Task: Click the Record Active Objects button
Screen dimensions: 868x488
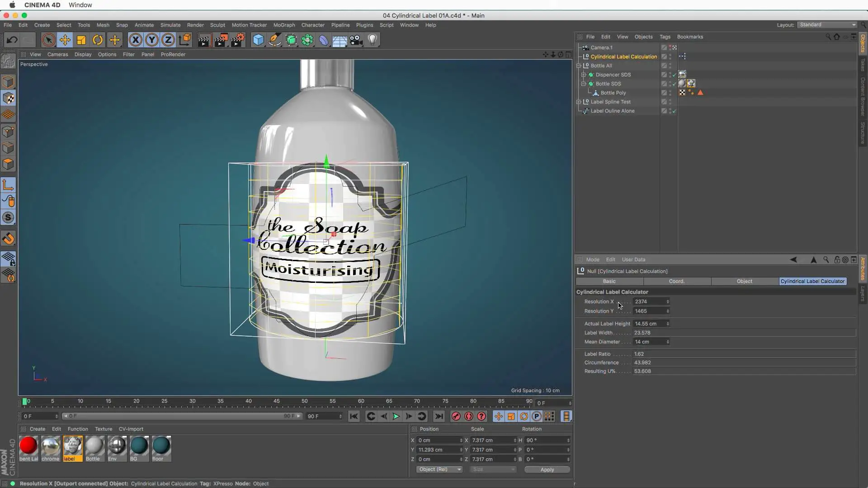Action: [x=456, y=416]
